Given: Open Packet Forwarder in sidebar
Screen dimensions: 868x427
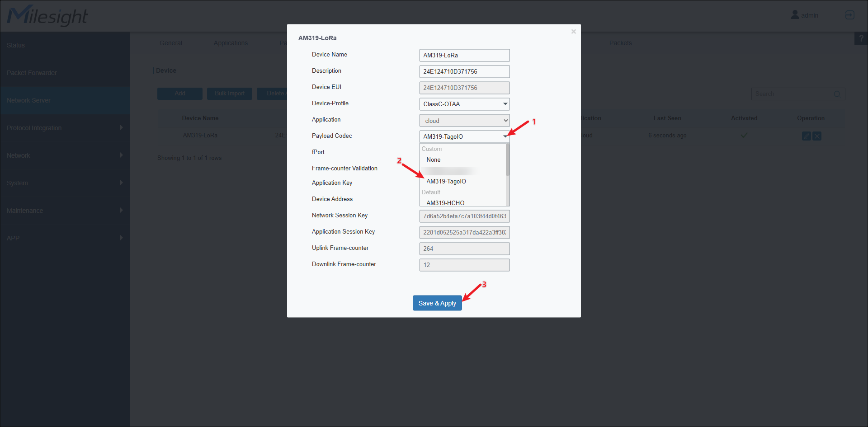Looking at the screenshot, I should point(65,73).
